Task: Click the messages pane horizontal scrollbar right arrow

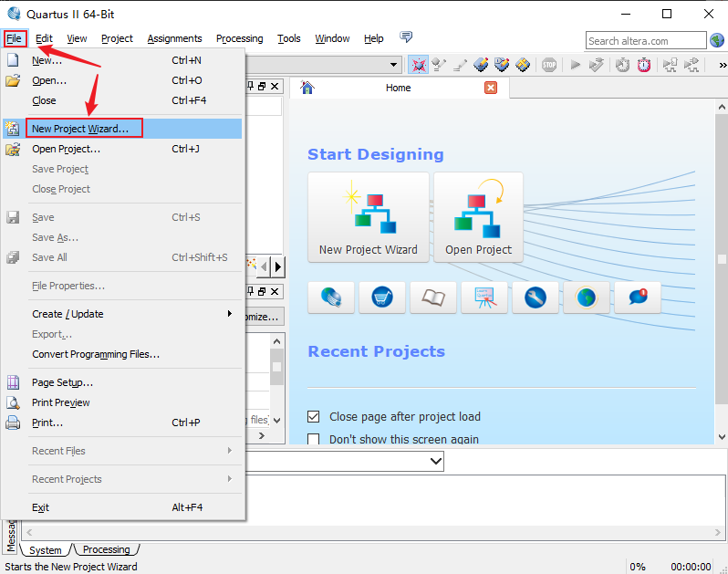Action: click(x=718, y=533)
